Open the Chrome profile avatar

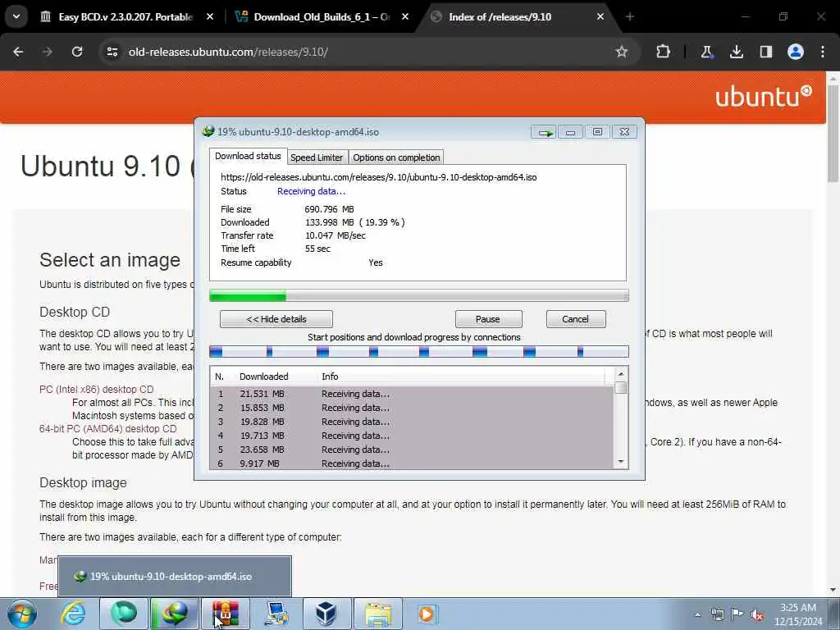click(796, 52)
